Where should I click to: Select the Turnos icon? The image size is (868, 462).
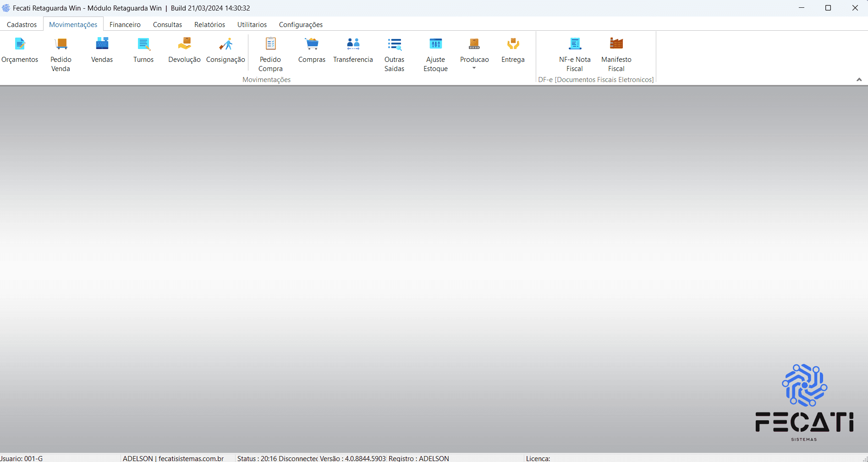point(143,44)
